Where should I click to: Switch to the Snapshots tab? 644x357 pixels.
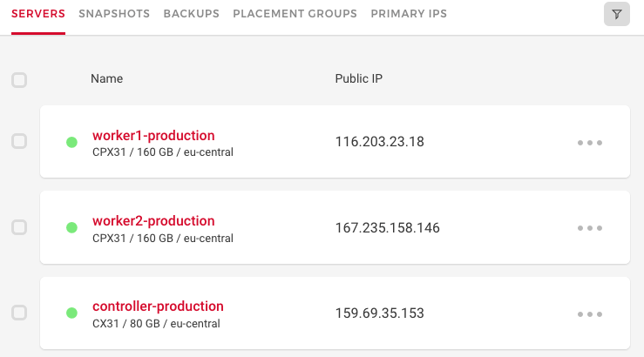click(114, 14)
